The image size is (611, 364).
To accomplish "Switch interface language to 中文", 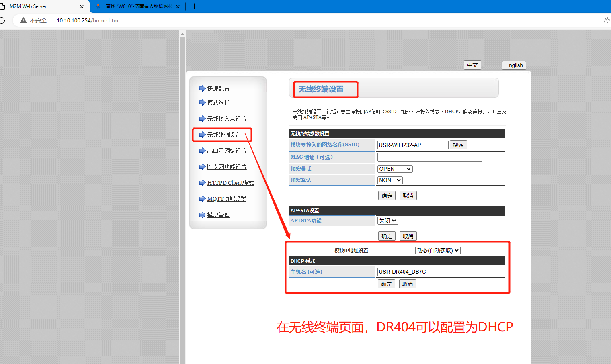I will coord(472,65).
